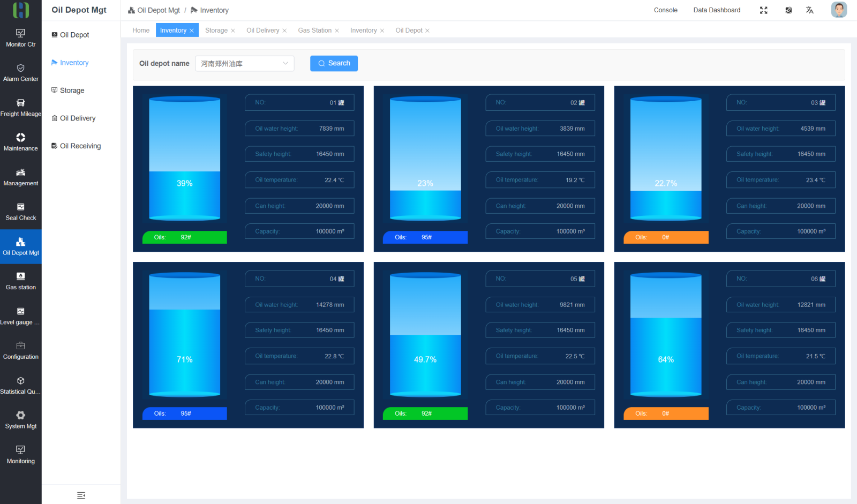Open the user avatar menu

point(839,10)
